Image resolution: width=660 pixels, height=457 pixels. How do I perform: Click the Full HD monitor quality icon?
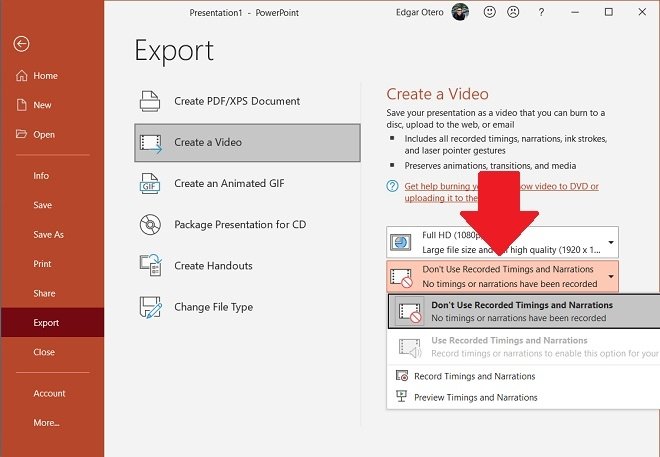(401, 242)
